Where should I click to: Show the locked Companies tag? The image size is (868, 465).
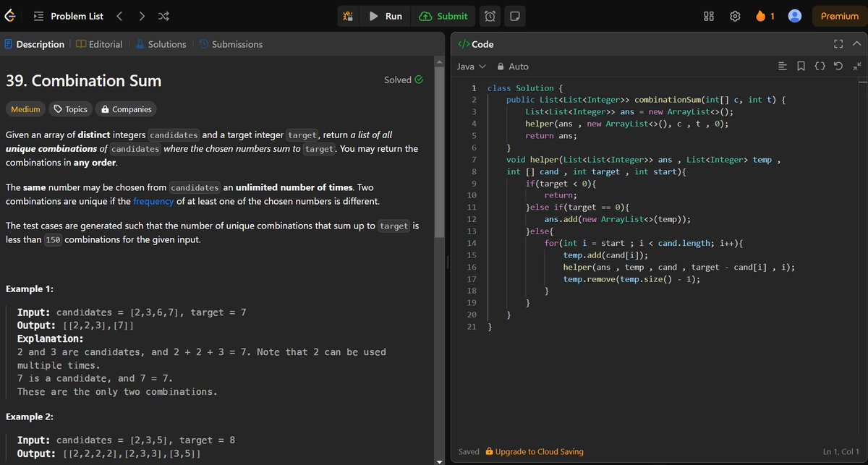point(127,109)
